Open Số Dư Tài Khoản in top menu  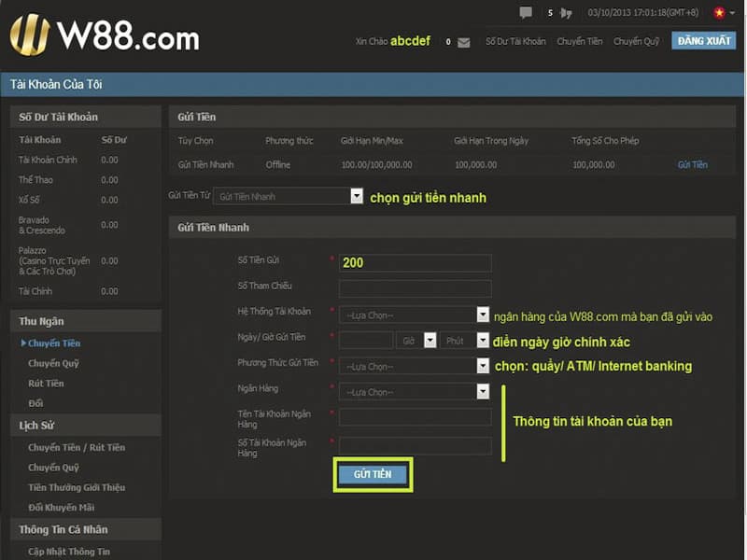click(x=515, y=42)
